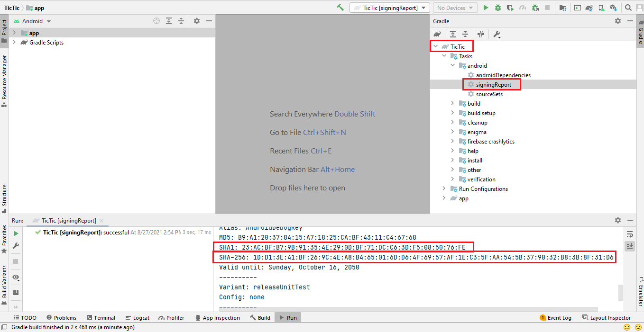The width and height of the screenshot is (644, 332).
Task: Select the sourceSets Gradle task
Action: coord(489,94)
